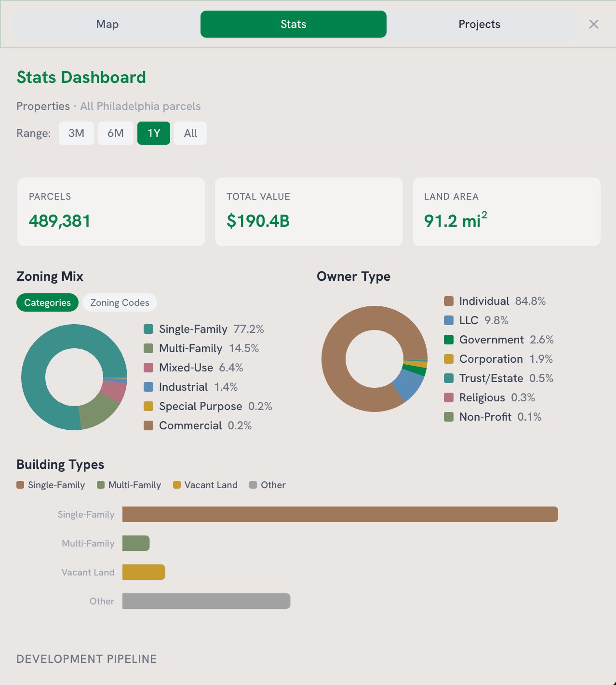Set range to All
This screenshot has height=685, width=616.
(x=190, y=133)
